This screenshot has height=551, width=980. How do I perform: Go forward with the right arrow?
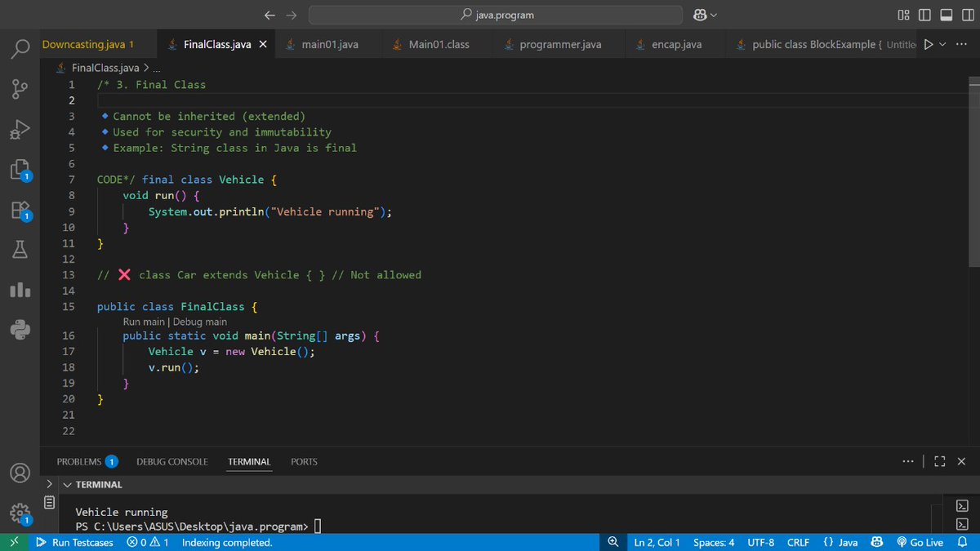pyautogui.click(x=292, y=15)
